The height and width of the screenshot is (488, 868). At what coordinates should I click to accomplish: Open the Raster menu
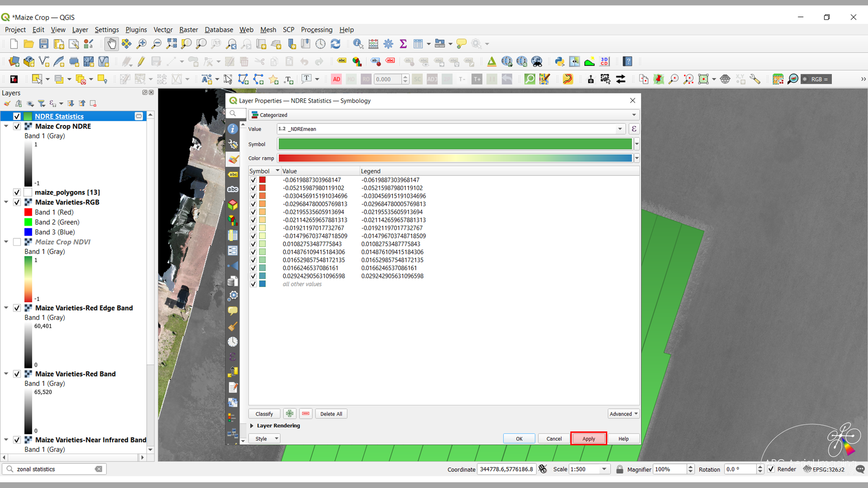pos(188,30)
